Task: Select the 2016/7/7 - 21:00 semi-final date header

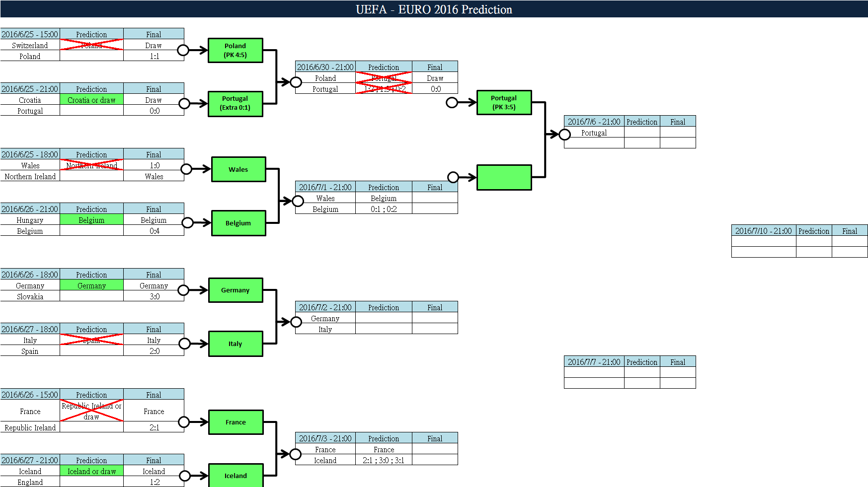Action: pos(594,362)
